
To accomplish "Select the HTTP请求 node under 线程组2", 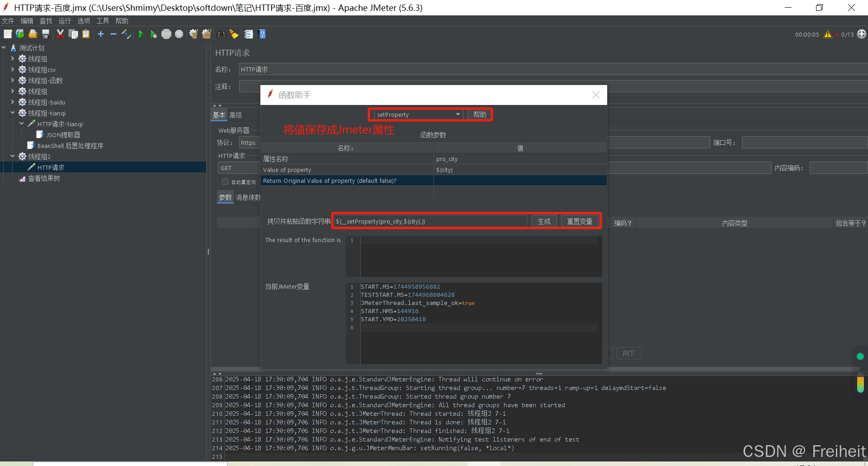I will (x=51, y=167).
